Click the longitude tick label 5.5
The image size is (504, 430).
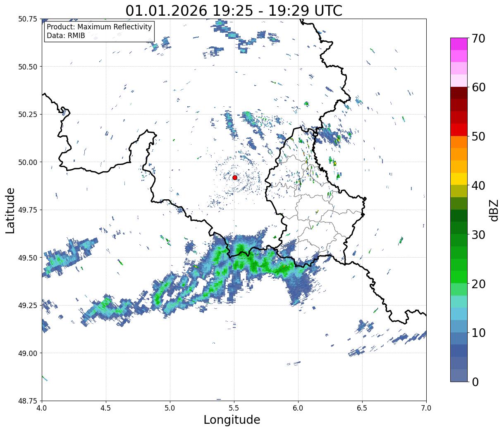(x=234, y=408)
